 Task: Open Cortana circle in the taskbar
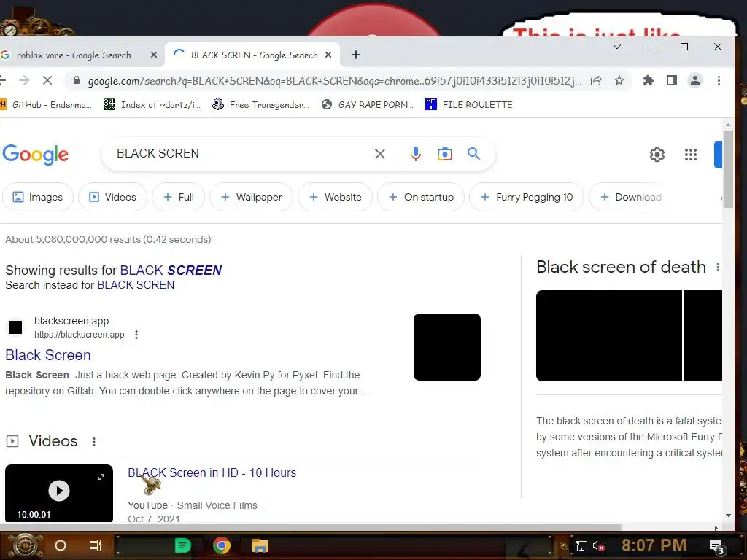point(61,545)
